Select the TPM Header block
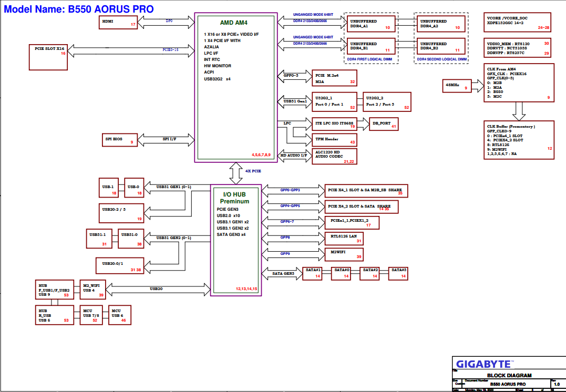The height and width of the screenshot is (392, 566). [335, 140]
